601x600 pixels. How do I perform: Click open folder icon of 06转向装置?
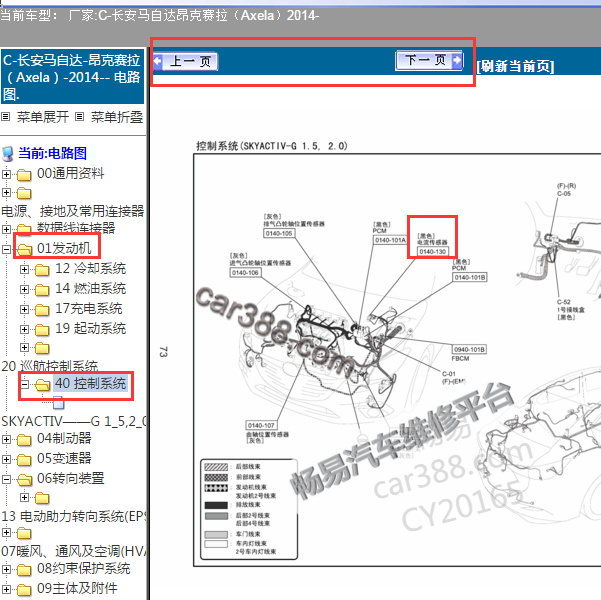coord(24,480)
